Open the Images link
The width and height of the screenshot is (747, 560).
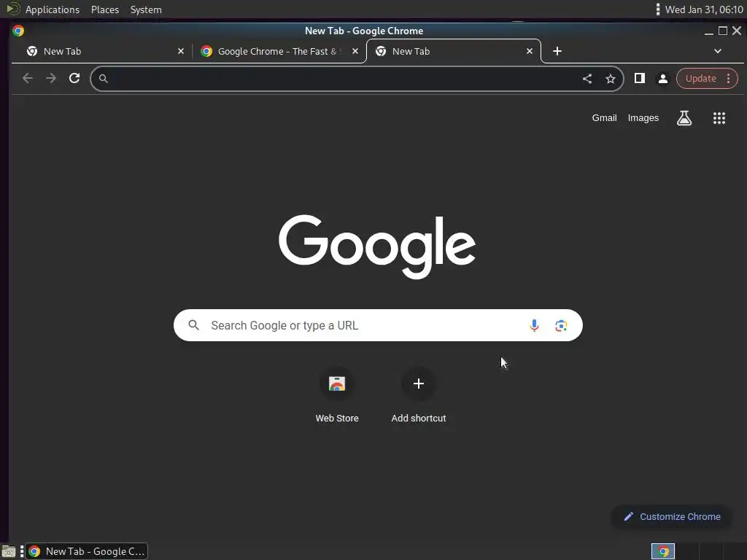pos(643,118)
